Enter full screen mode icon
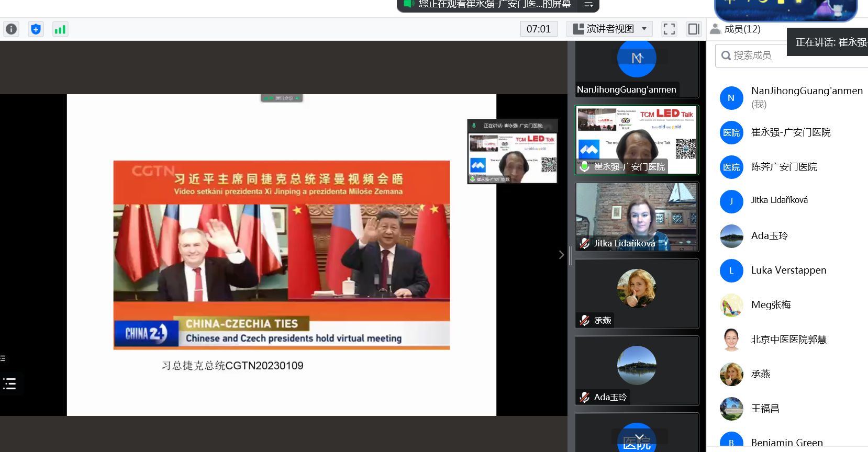Image resolution: width=868 pixels, height=452 pixels. (x=669, y=29)
